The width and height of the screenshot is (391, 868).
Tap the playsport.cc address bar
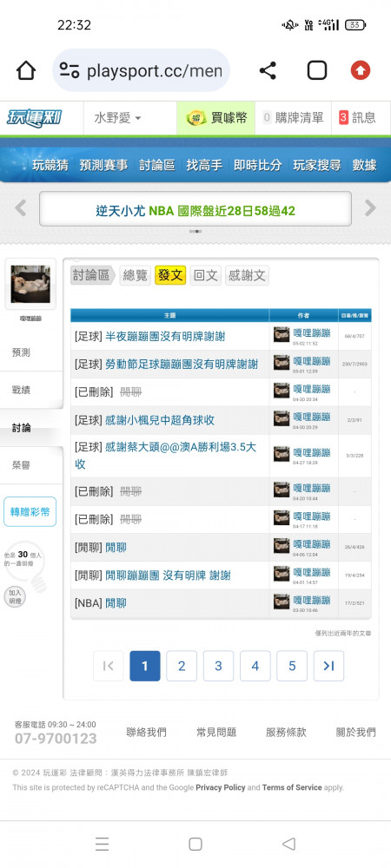point(142,71)
